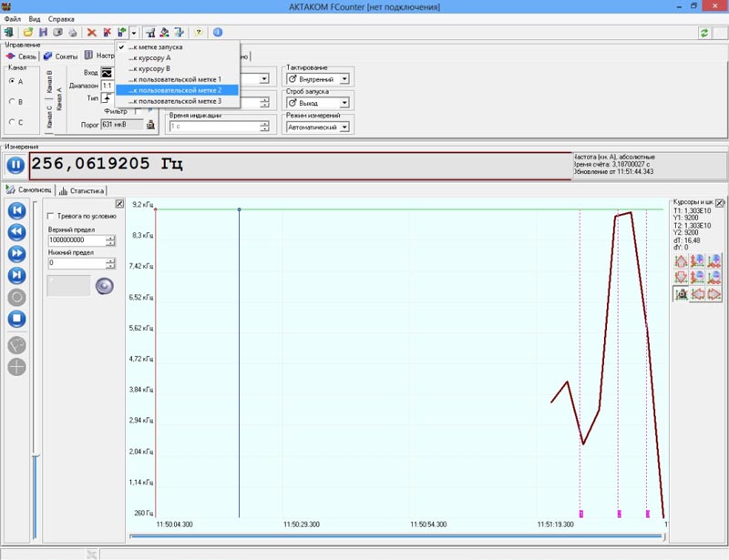Open the 'Тактирование' dropdown
Image resolution: width=729 pixels, height=560 pixels.
[317, 79]
